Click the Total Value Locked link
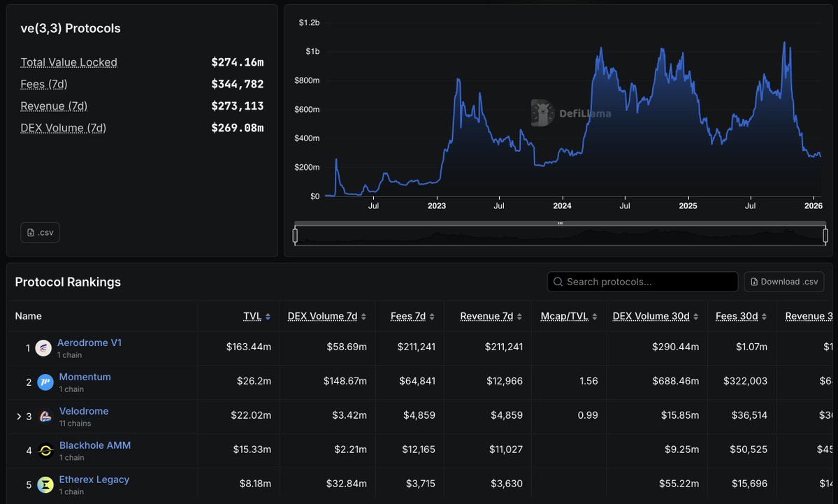 68,62
